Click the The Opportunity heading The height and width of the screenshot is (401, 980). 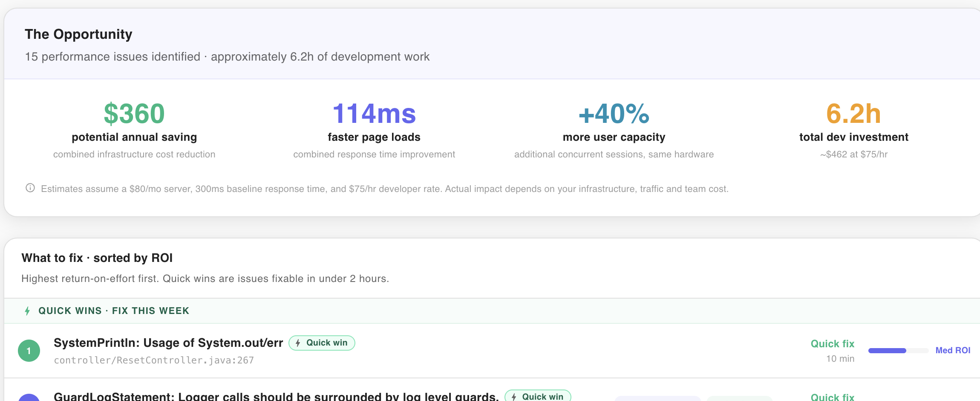[78, 34]
